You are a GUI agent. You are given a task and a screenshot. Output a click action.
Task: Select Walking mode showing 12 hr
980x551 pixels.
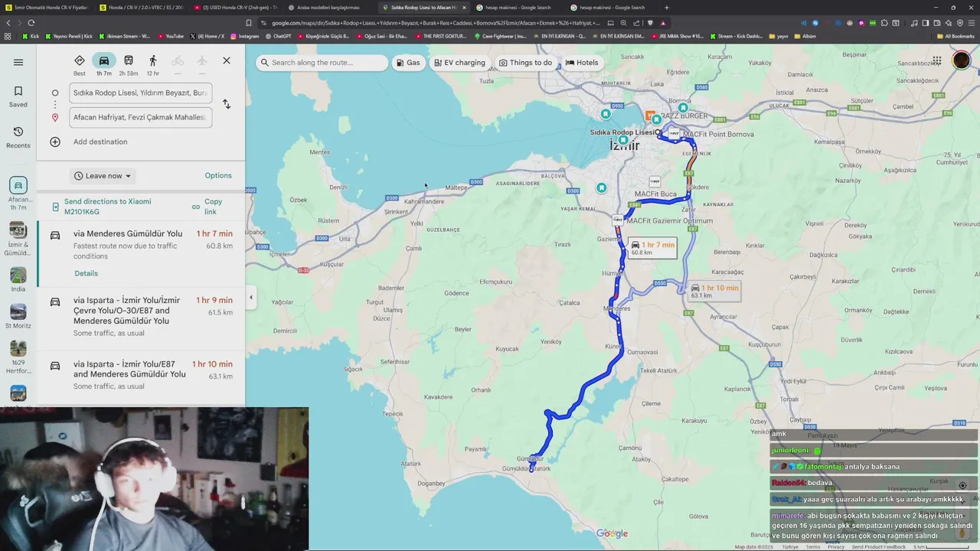[153, 65]
